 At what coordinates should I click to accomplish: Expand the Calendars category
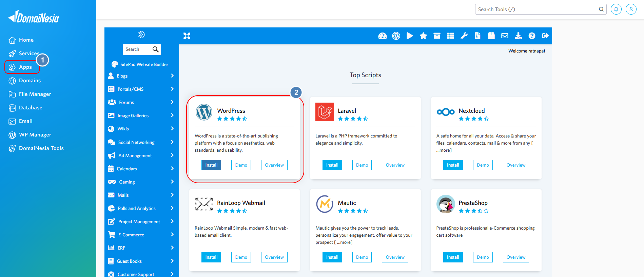(142, 169)
